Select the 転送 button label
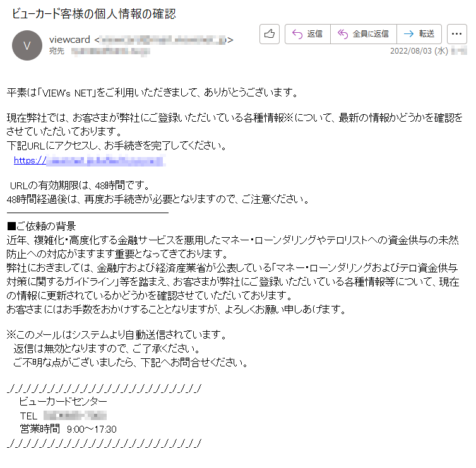Screen dimensions: 476x468 pyautogui.click(x=427, y=34)
